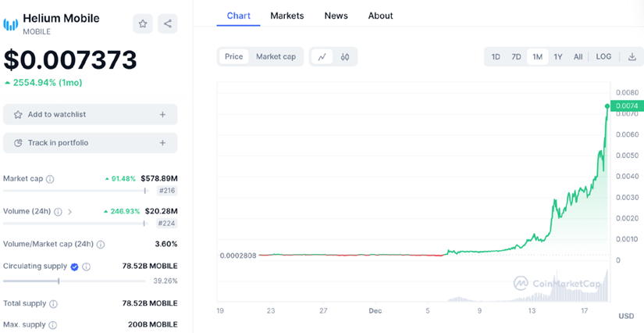Viewport: 644px width, 333px height.
Task: Expand Add to watchlist plus
Action: (162, 115)
